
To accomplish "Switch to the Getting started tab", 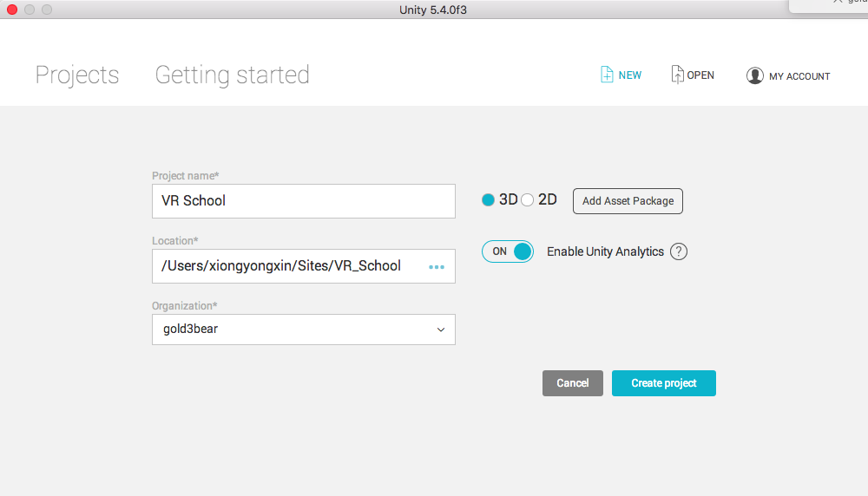I will [232, 75].
